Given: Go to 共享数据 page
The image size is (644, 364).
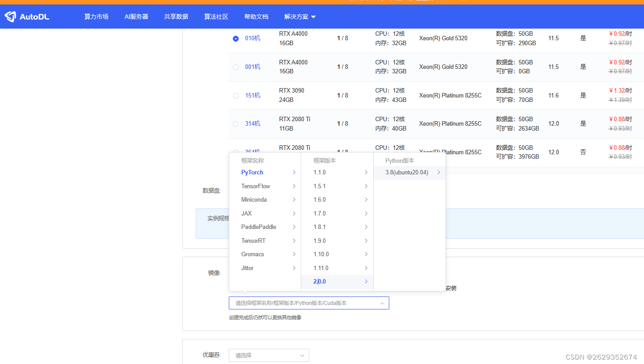Looking at the screenshot, I should pyautogui.click(x=176, y=17).
